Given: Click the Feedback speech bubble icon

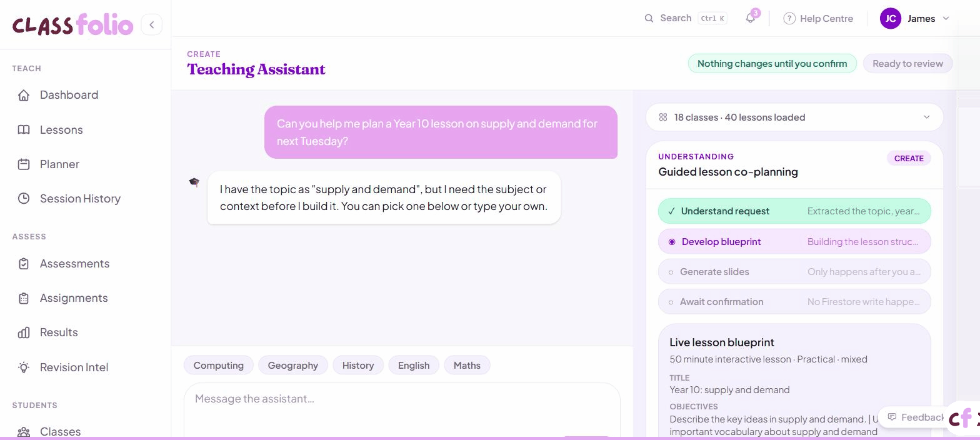Looking at the screenshot, I should coord(892,417).
